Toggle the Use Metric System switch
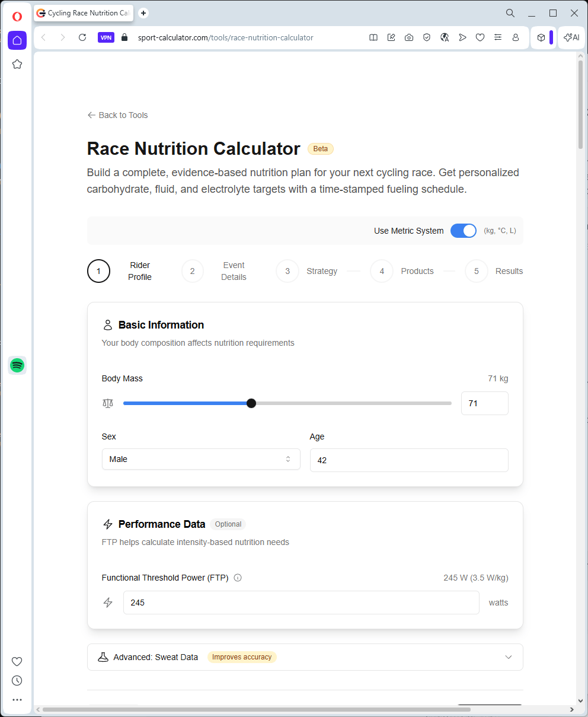 [463, 231]
